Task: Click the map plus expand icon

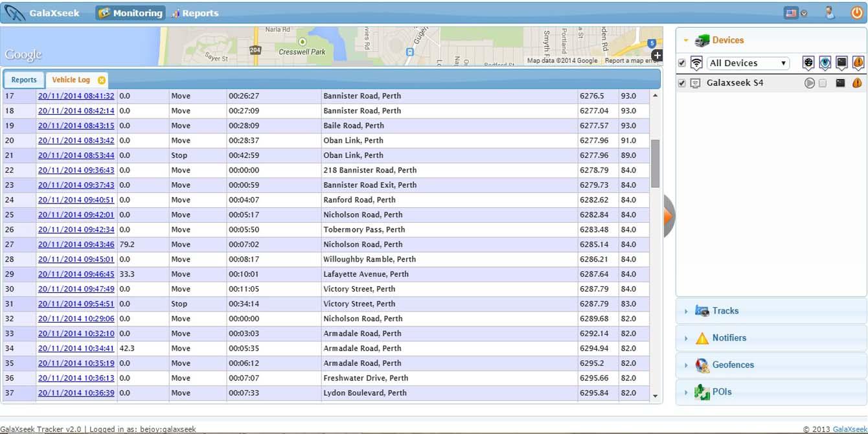Action: (657, 56)
